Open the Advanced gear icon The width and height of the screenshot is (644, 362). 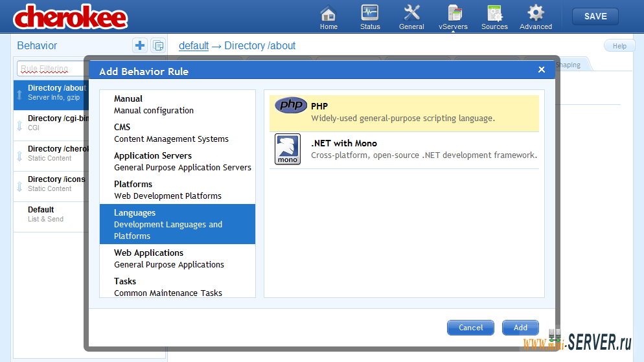point(536,17)
